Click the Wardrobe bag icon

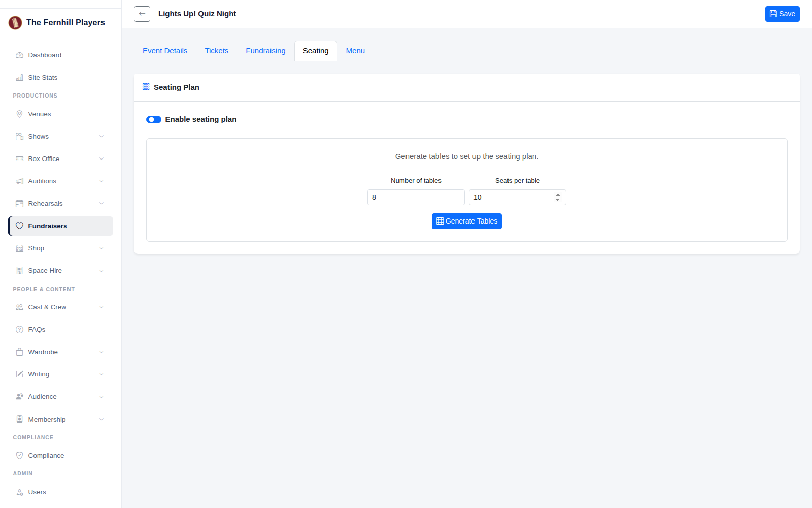click(19, 352)
